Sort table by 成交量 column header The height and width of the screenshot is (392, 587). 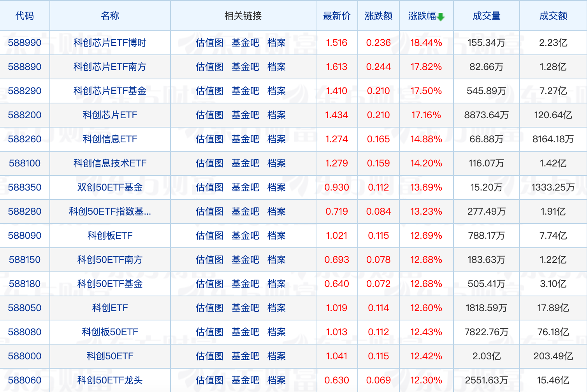pos(487,16)
